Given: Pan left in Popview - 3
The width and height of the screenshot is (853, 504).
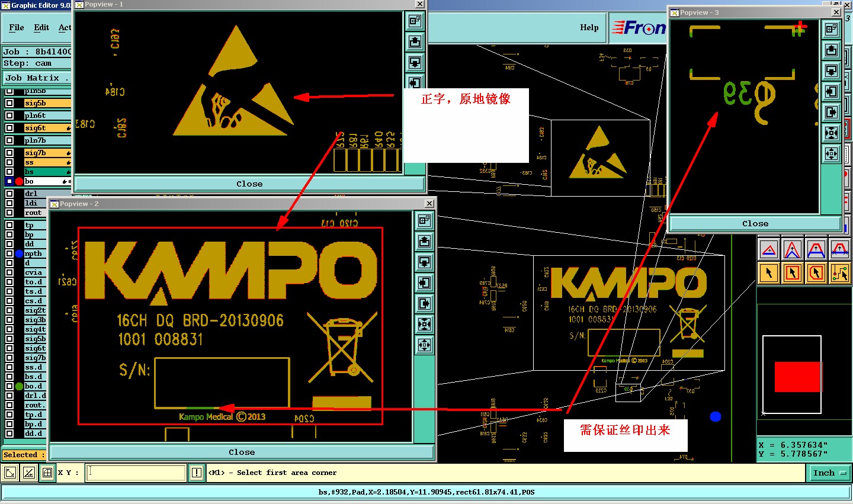Looking at the screenshot, I should [832, 91].
